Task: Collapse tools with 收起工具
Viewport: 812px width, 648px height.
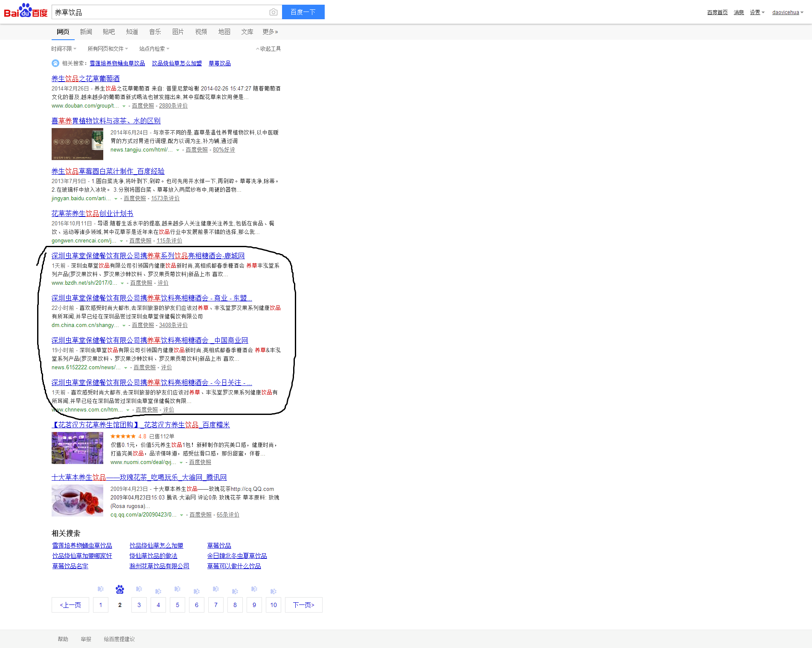Action: click(268, 49)
